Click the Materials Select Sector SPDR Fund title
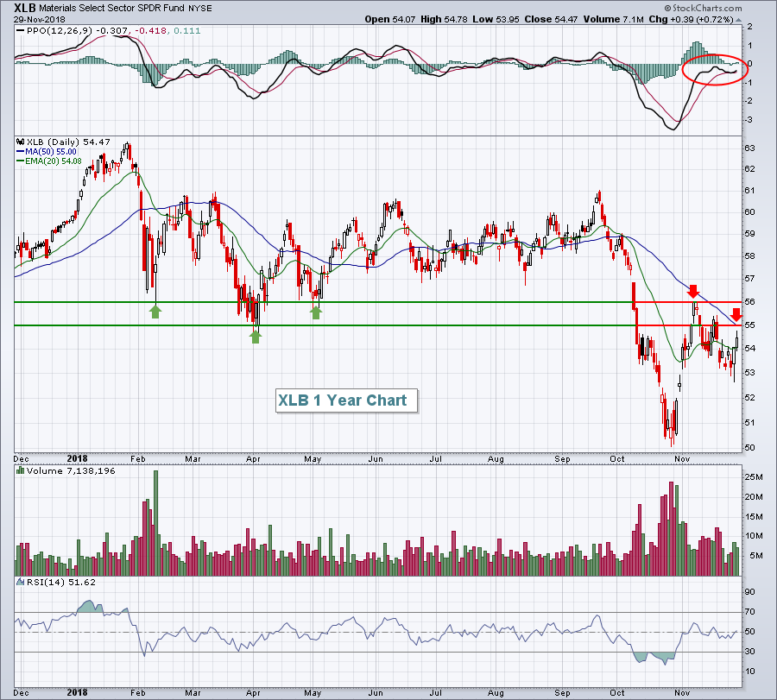This screenshot has height=700, width=777. [x=112, y=9]
